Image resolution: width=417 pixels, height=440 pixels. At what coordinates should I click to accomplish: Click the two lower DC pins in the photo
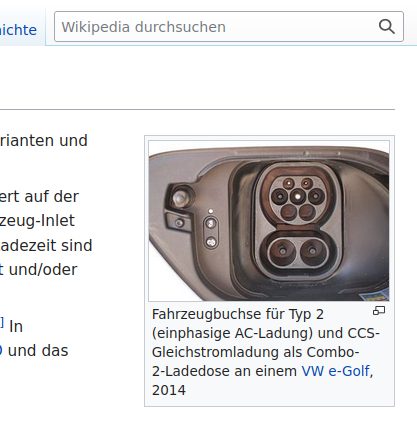coord(298,251)
